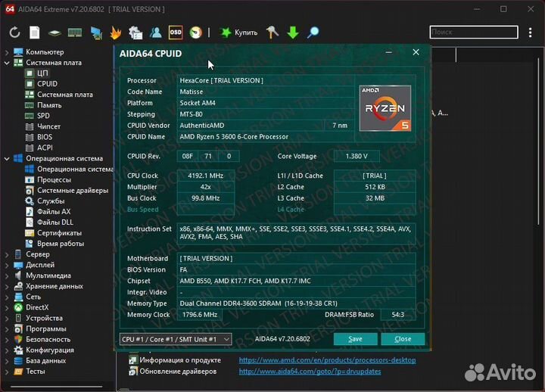Screen dimensions: 545x392
Task: Select Память tree item
Action: click(x=49, y=105)
